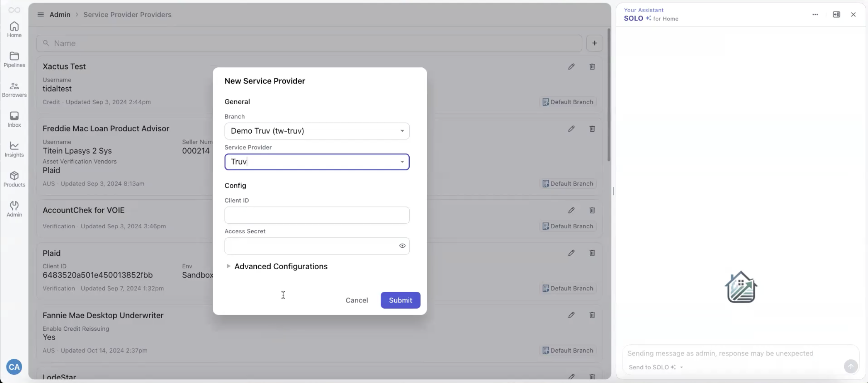Screen dimensions: 868x383
Task: Open Products in the sidebar
Action: click(14, 179)
